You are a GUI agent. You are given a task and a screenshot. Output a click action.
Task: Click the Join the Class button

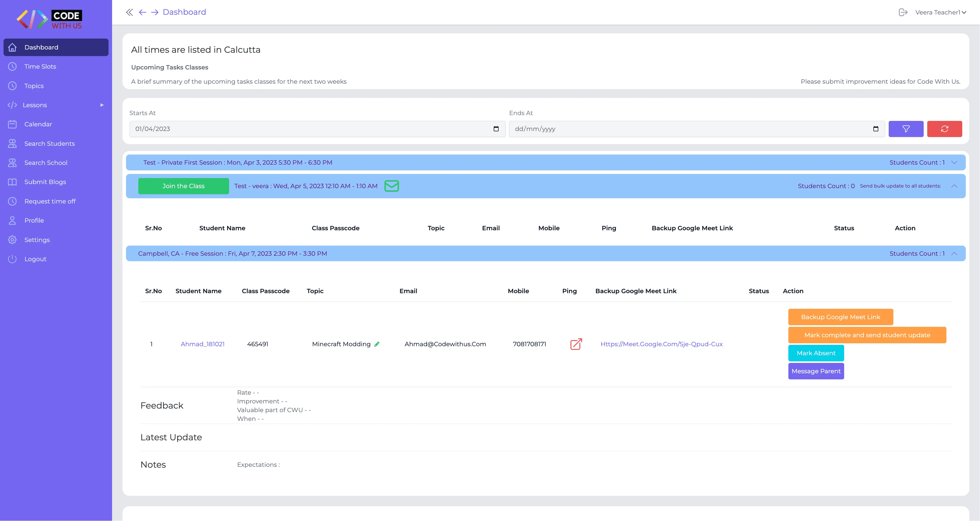click(x=183, y=186)
